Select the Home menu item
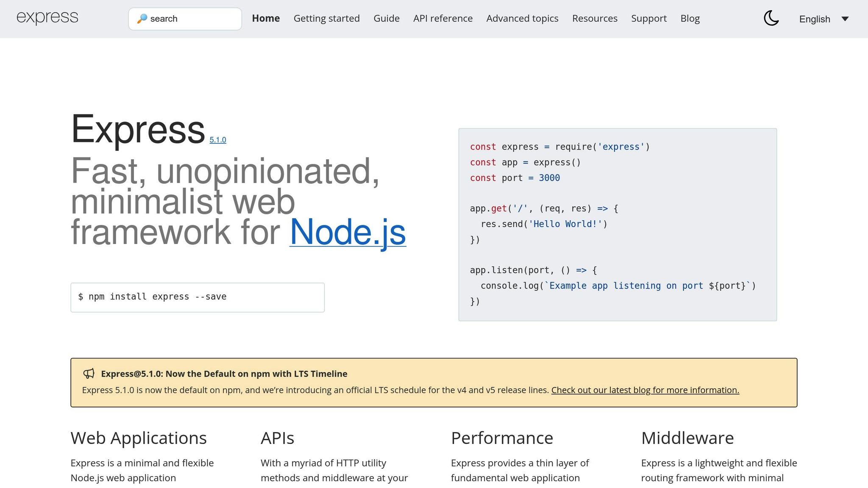This screenshot has height=488, width=868. (266, 18)
